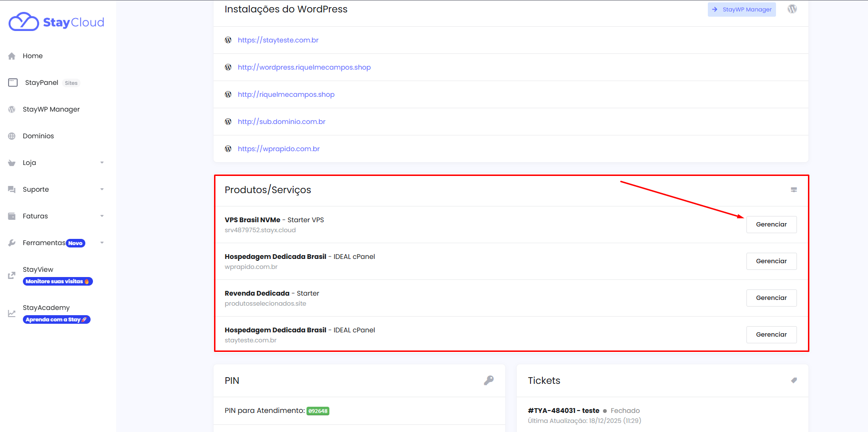
Task: Click the globe icon next to Domínios
Action: point(11,135)
